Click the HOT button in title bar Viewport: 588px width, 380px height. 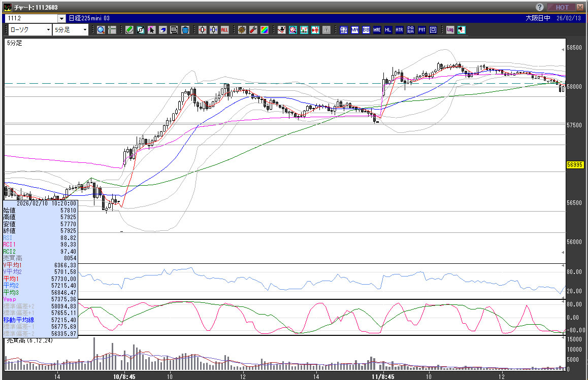[562, 7]
